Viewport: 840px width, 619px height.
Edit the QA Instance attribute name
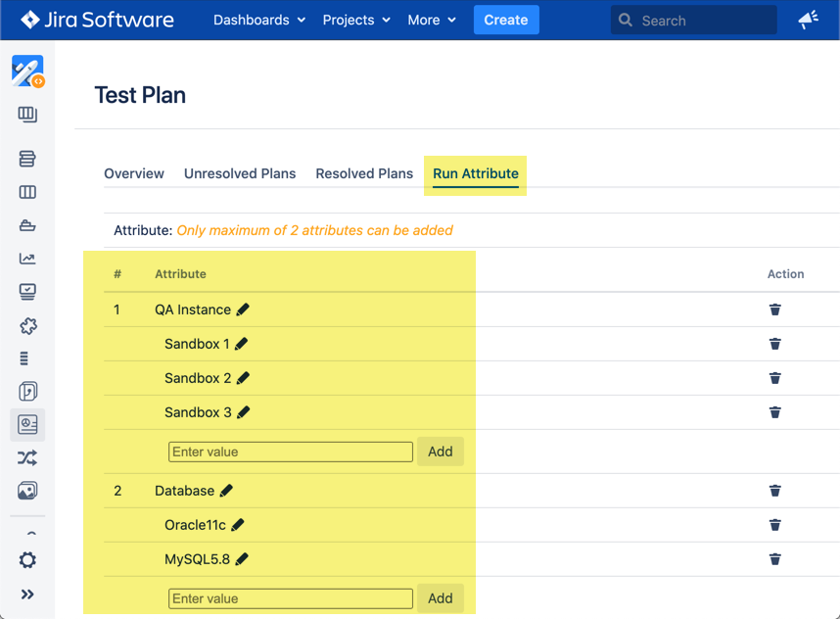(x=244, y=309)
